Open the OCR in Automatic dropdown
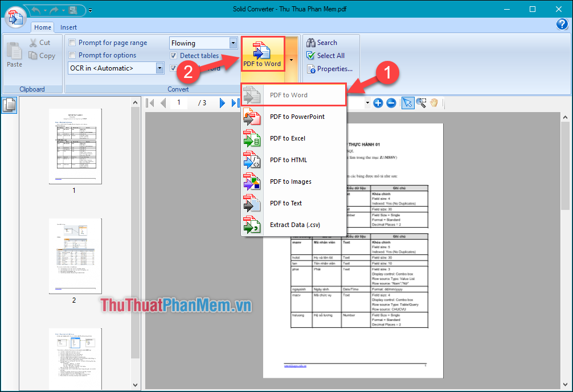The image size is (573, 392). [160, 68]
